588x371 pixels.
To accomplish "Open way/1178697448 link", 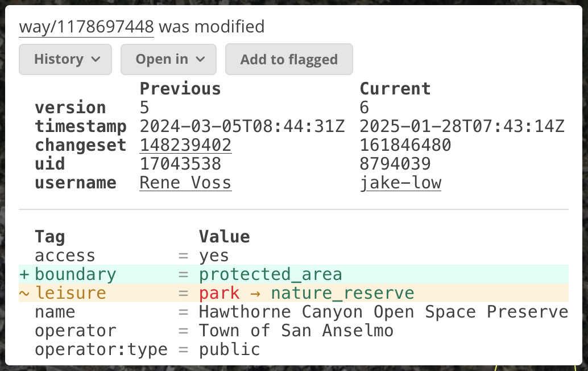I will pyautogui.click(x=86, y=27).
